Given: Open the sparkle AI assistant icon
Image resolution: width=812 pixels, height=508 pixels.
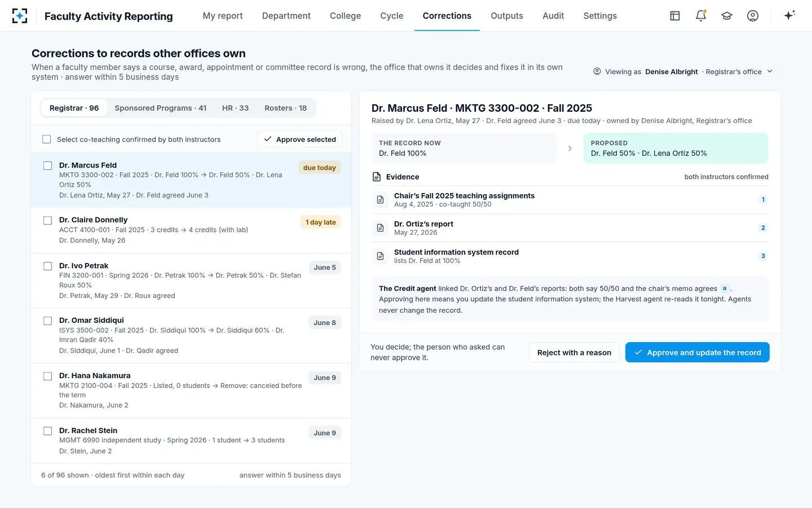Looking at the screenshot, I should pos(789,15).
